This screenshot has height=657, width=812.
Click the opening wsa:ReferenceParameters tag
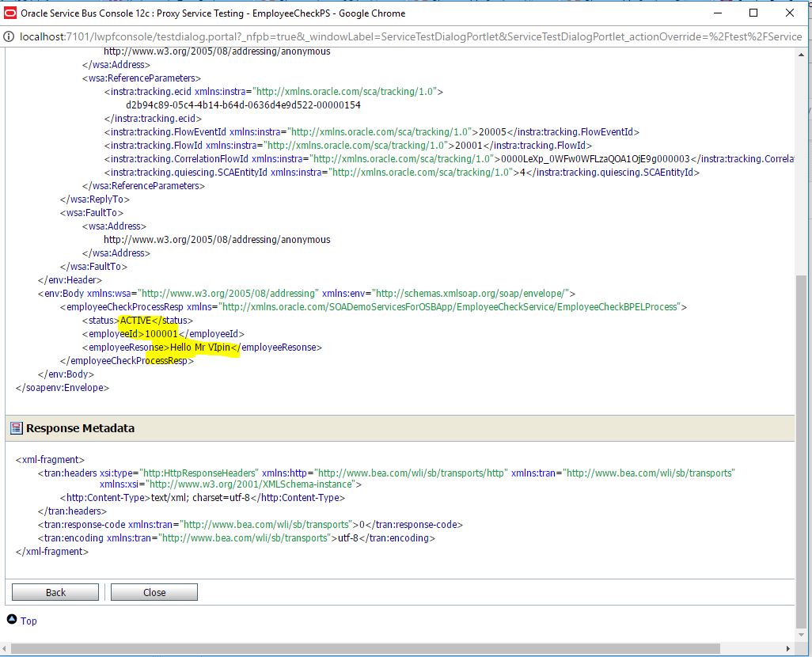(142, 78)
